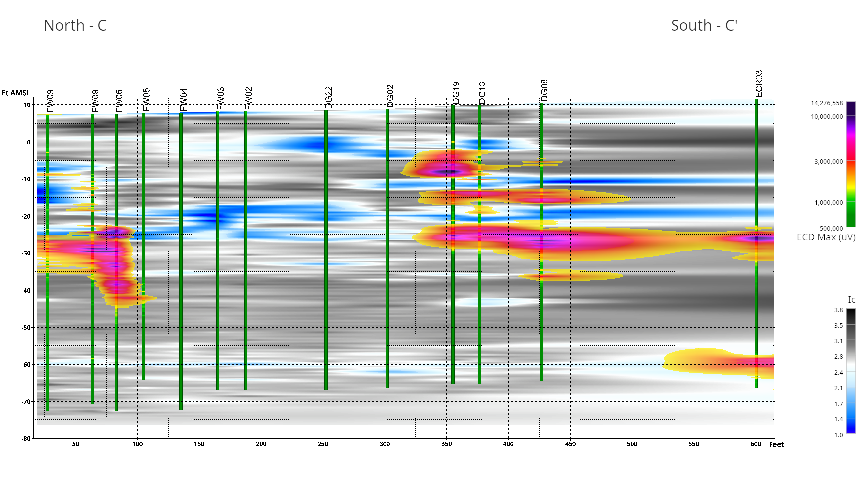Select the DG08 borehole label
The width and height of the screenshot is (868, 501).
point(544,90)
